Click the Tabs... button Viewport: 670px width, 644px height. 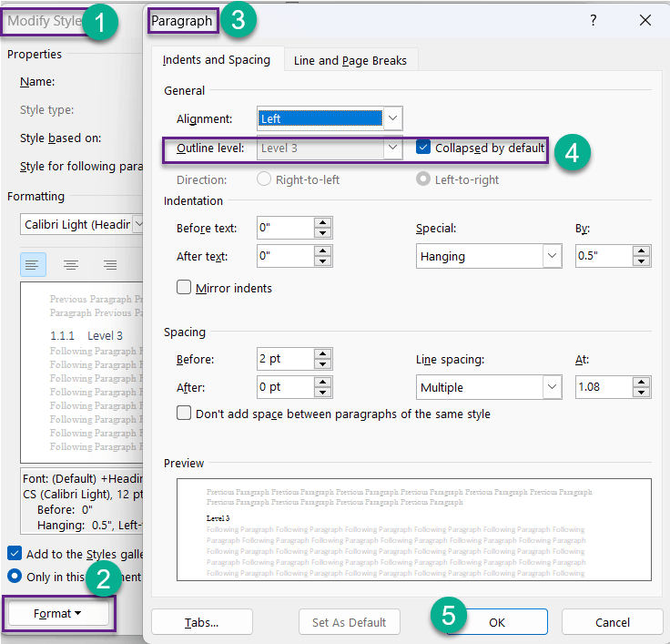click(202, 622)
